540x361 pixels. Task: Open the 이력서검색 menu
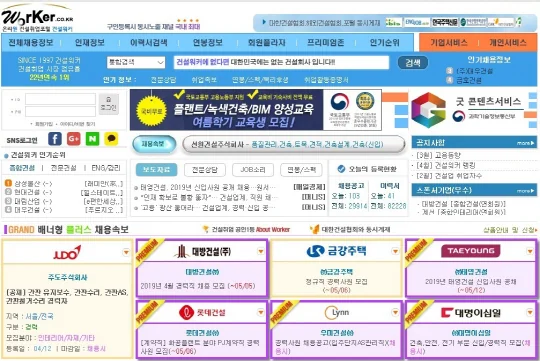(x=149, y=43)
